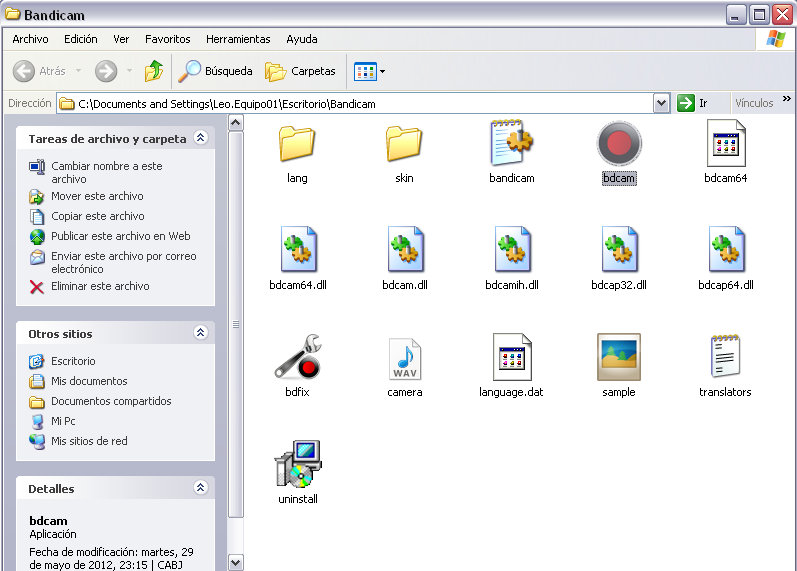The image size is (797, 571).
Task: Select the camera WAV sound file
Action: (x=405, y=357)
